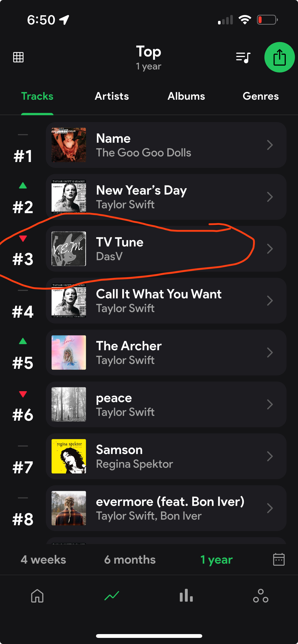Image resolution: width=298 pixels, height=644 pixels.
Task: Expand the Name track chevron
Action: 270,145
